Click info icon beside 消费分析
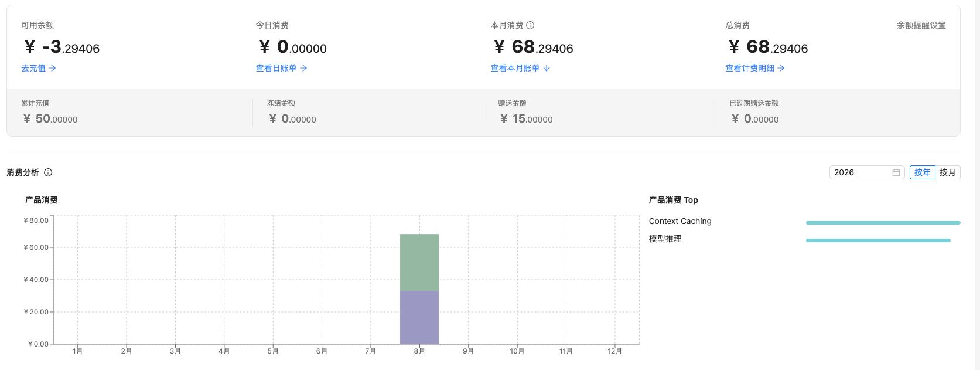Screen dimensions: 980x370 [x=48, y=172]
